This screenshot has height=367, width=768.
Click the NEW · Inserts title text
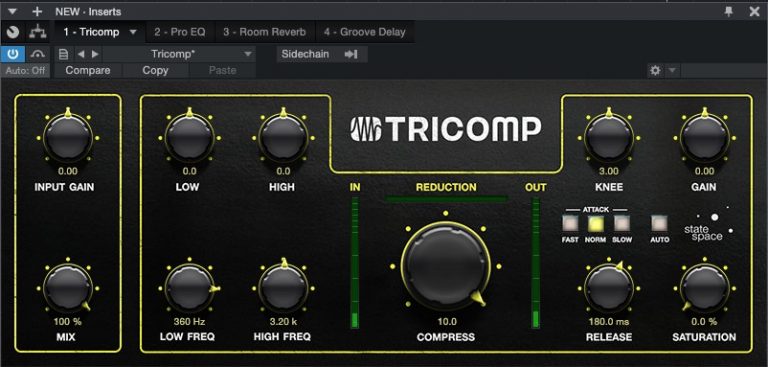(x=88, y=12)
